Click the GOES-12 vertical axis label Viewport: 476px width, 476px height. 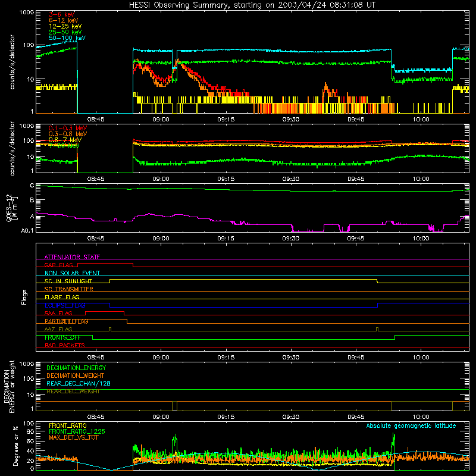point(11,208)
